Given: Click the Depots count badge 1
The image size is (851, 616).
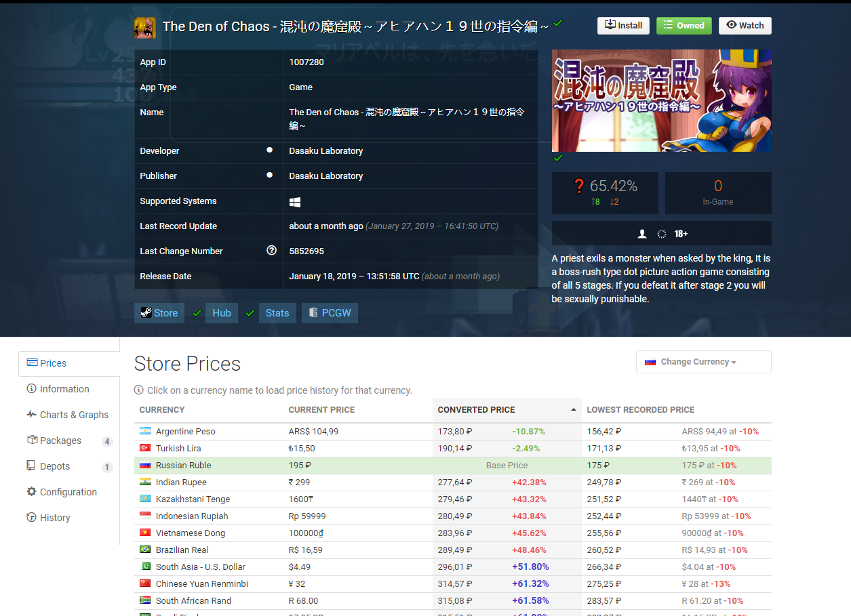Looking at the screenshot, I should (x=107, y=468).
